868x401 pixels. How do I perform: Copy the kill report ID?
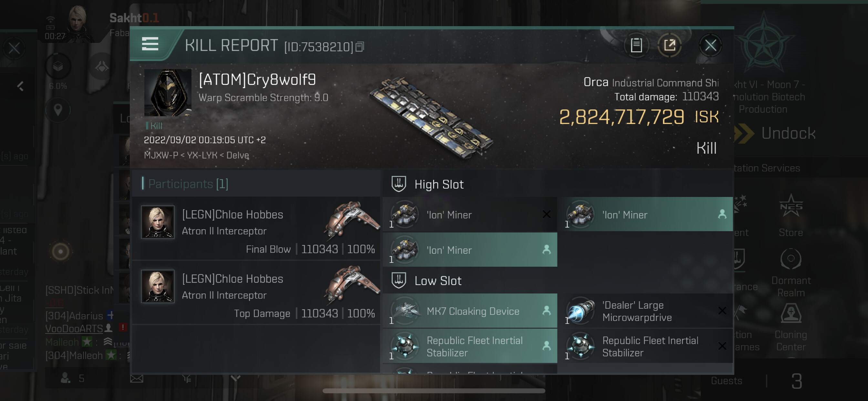(x=360, y=47)
